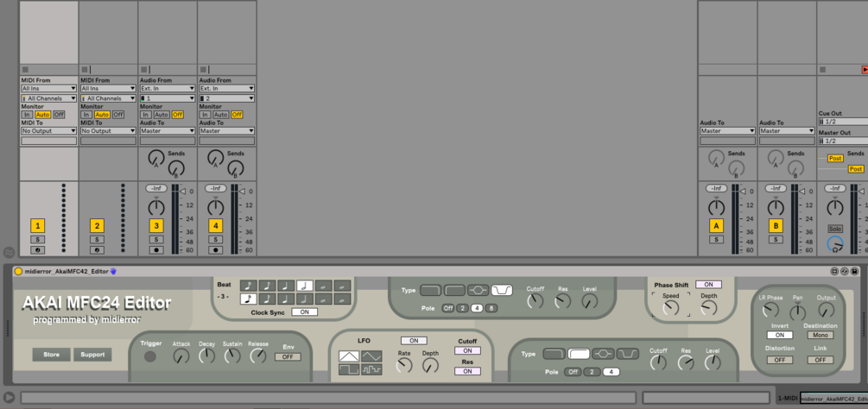Screen dimensions: 868x409
Task: Click the Phase Shift Speed knob
Action: pos(671,308)
